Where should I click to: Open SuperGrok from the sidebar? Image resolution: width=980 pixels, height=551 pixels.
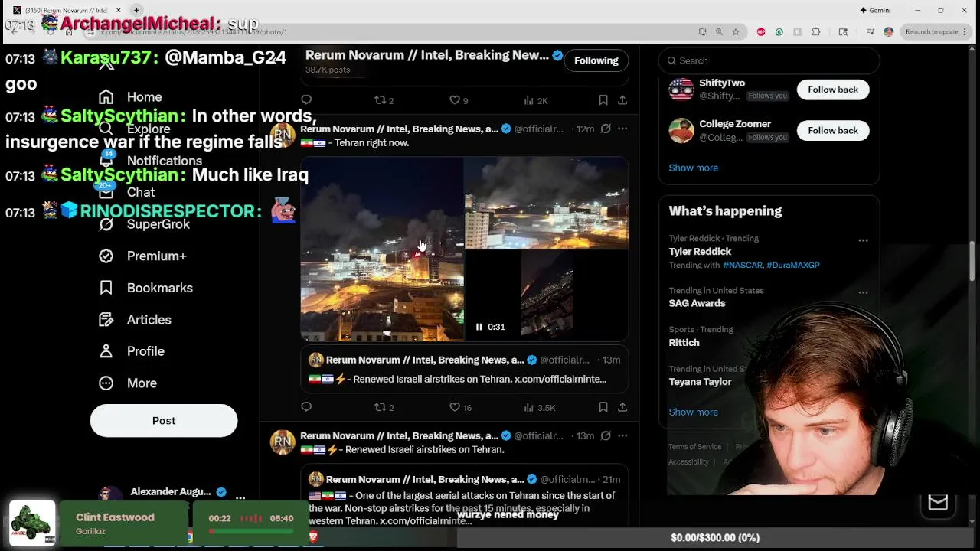click(144, 224)
